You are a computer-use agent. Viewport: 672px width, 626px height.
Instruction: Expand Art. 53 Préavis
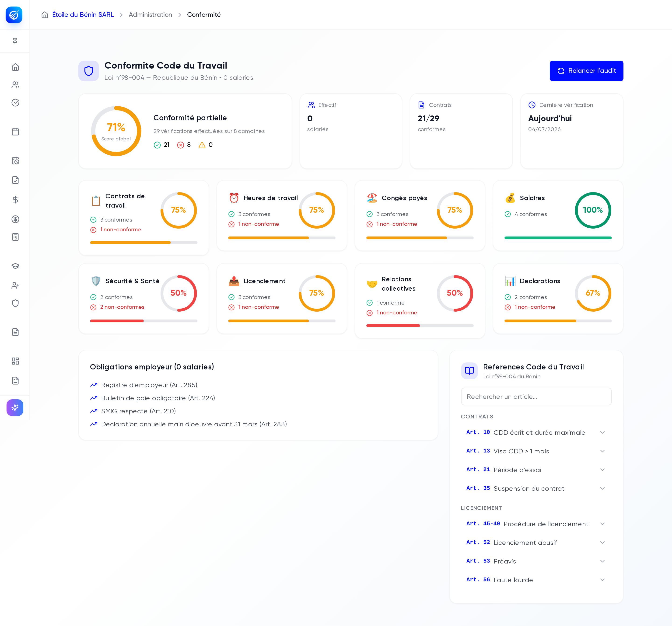(536, 561)
